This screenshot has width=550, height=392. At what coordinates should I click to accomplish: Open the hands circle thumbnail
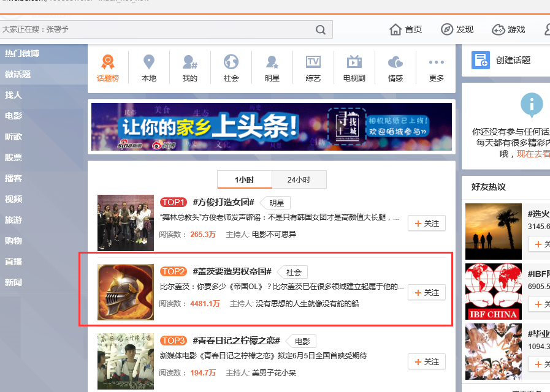pyautogui.click(x=494, y=352)
